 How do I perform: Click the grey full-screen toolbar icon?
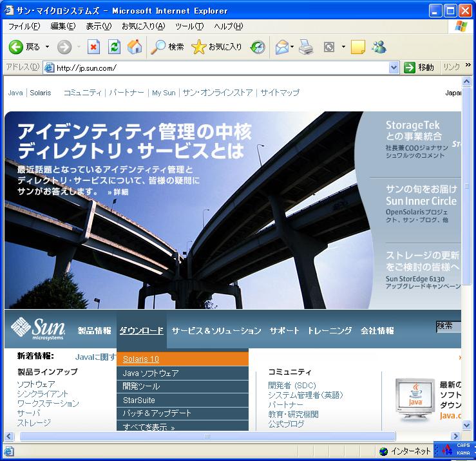[x=329, y=47]
